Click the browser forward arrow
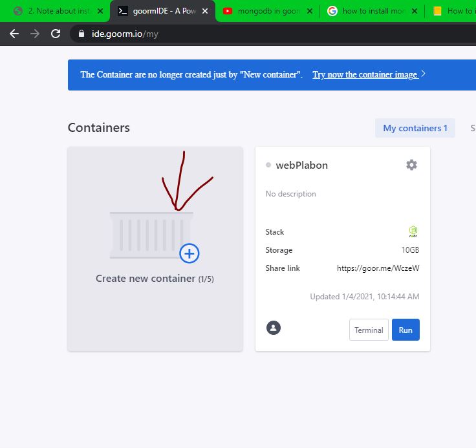The width and height of the screenshot is (476, 448). point(35,34)
